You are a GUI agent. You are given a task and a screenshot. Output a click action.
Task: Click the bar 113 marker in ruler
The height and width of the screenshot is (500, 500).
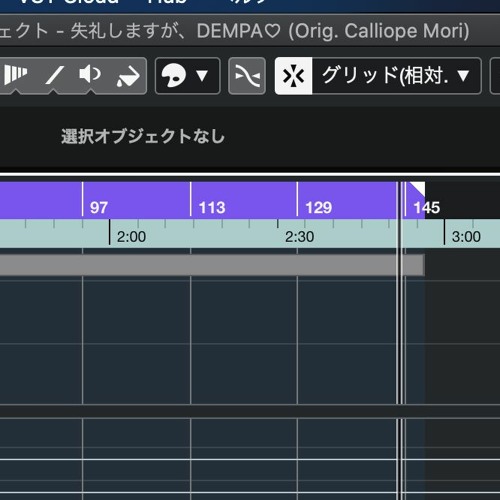pyautogui.click(x=212, y=207)
